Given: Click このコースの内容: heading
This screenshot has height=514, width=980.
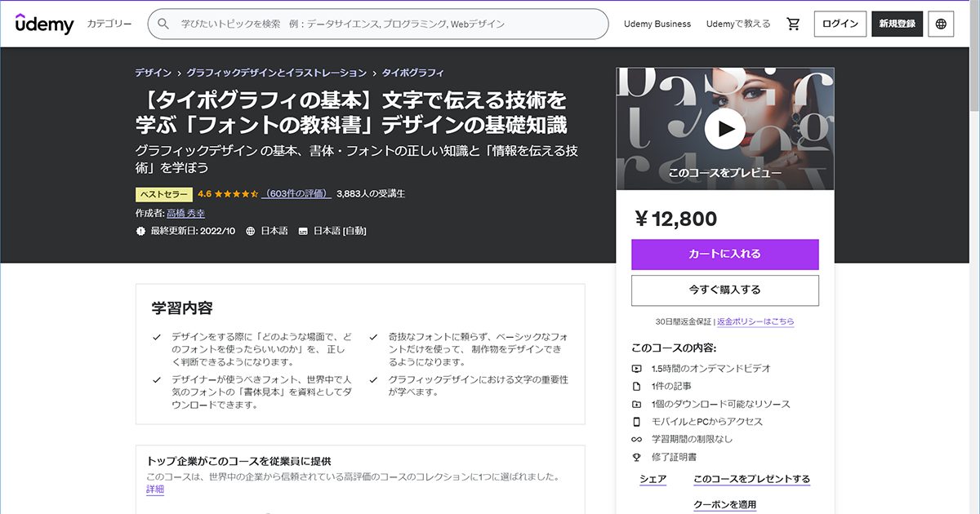Looking at the screenshot, I should 674,348.
